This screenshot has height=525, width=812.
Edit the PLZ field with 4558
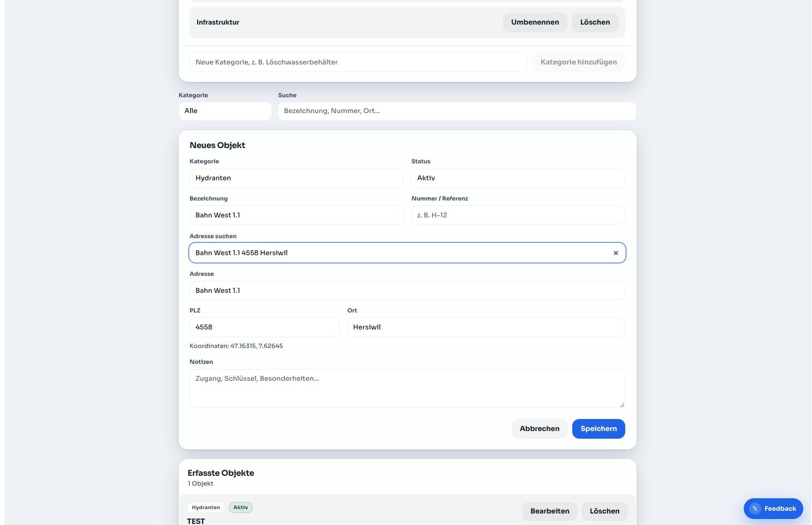pos(264,327)
